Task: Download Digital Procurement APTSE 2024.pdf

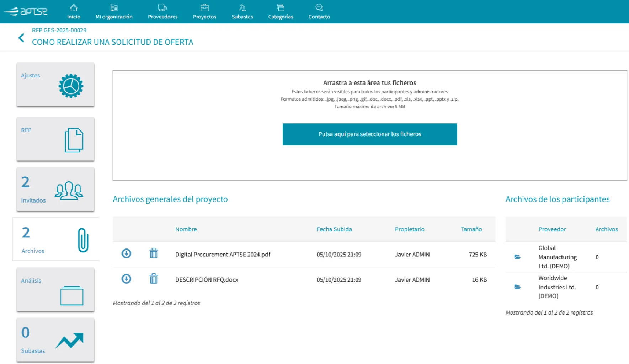Action: click(x=126, y=254)
